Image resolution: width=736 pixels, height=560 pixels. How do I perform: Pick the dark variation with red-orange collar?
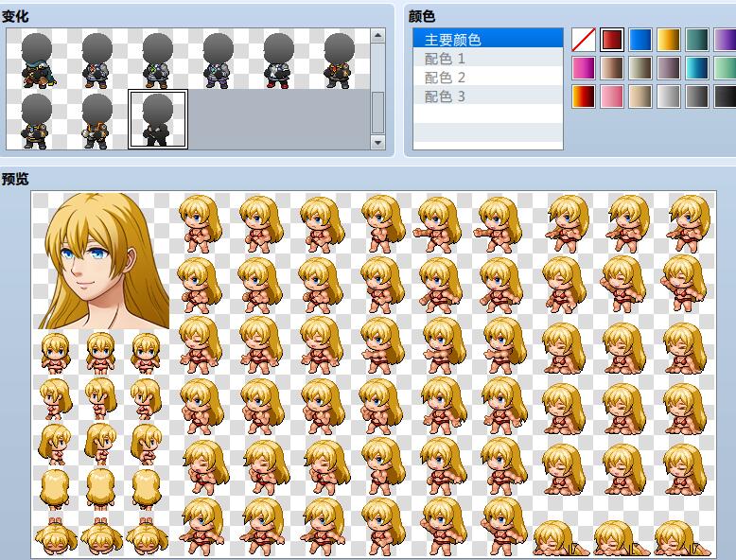[340, 60]
